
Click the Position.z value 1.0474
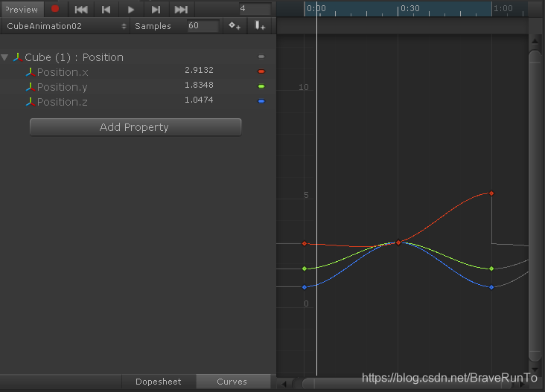[x=199, y=100]
